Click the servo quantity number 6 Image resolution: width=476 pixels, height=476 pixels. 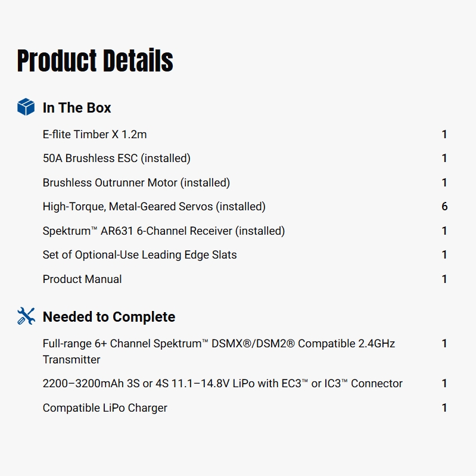pyautogui.click(x=444, y=207)
